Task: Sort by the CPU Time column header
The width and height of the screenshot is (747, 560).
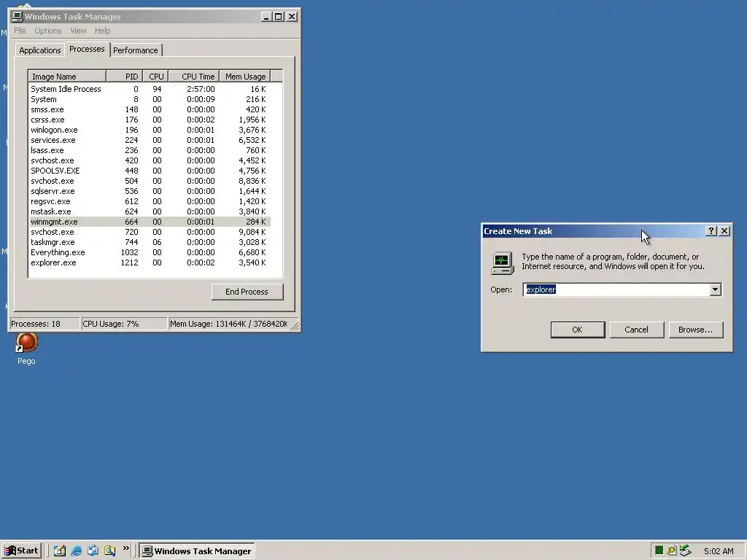Action: click(x=193, y=77)
